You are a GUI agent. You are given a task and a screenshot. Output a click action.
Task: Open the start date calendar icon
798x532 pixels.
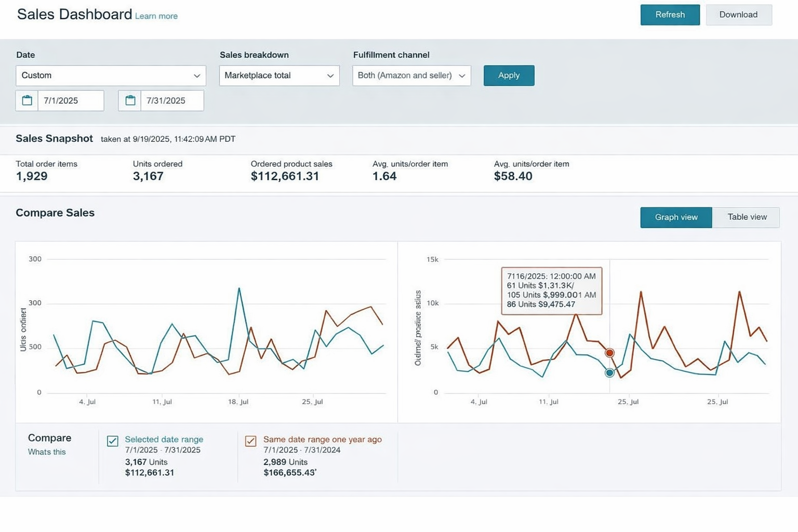point(27,101)
